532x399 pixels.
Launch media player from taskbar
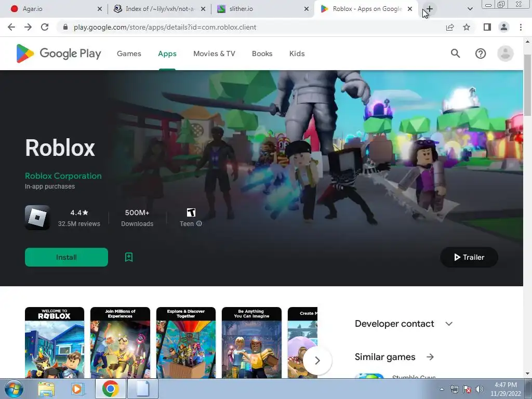tap(78, 389)
